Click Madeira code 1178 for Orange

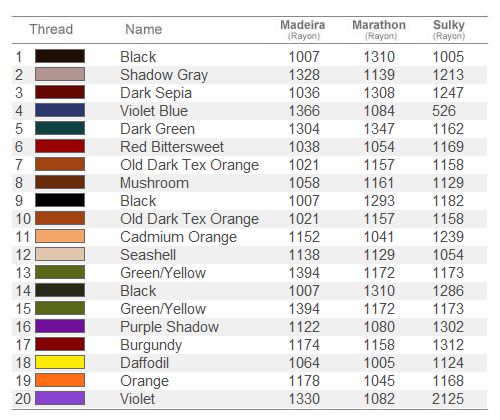click(x=304, y=381)
